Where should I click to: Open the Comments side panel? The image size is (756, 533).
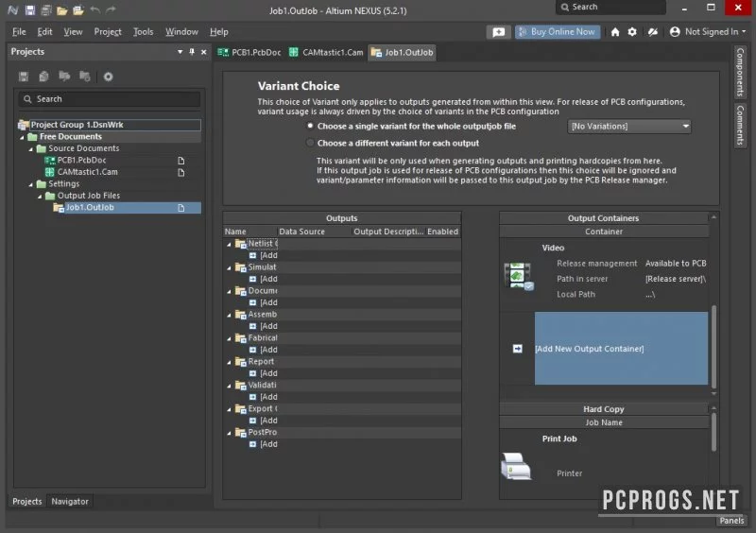coord(740,126)
